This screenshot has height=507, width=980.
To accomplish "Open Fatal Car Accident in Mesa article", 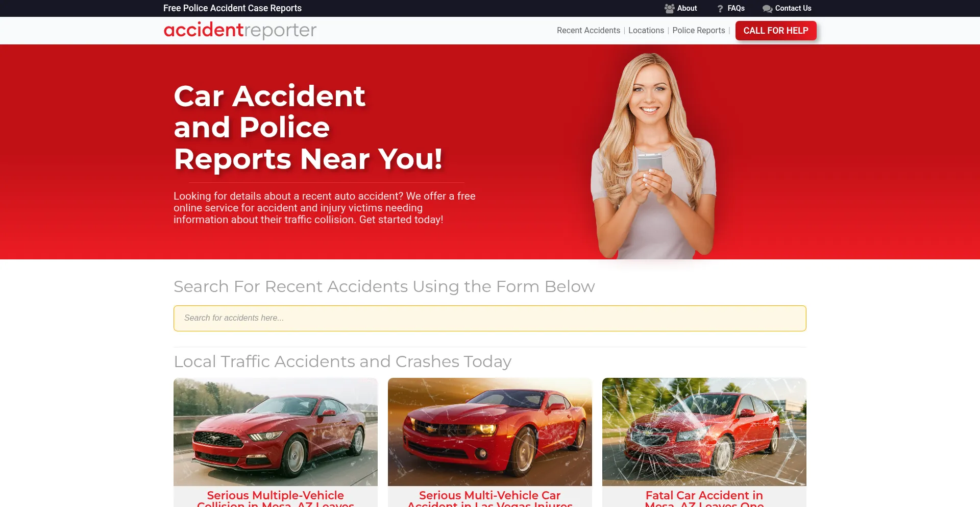I will (704, 498).
